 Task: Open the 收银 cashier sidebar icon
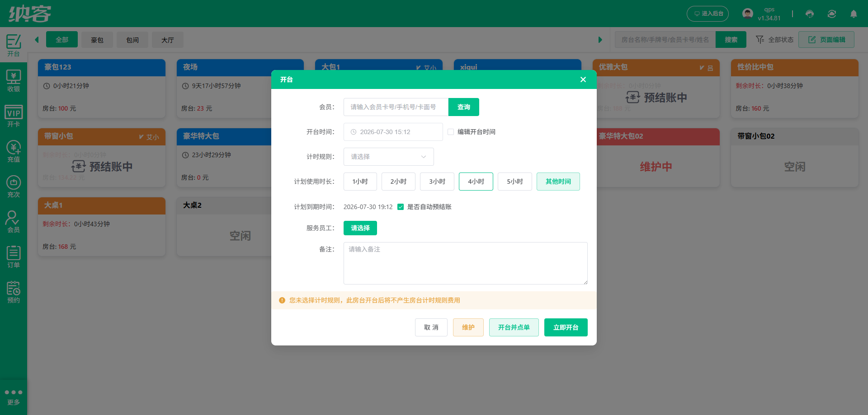14,81
